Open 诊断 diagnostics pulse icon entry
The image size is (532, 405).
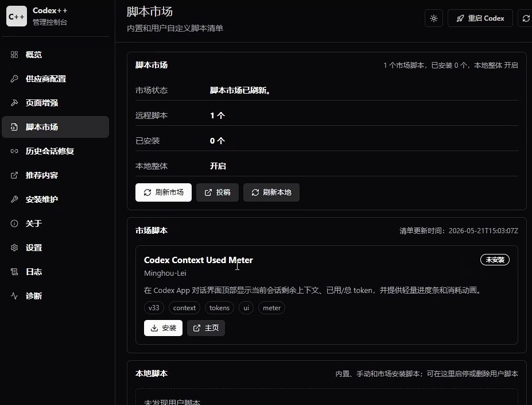click(x=55, y=296)
